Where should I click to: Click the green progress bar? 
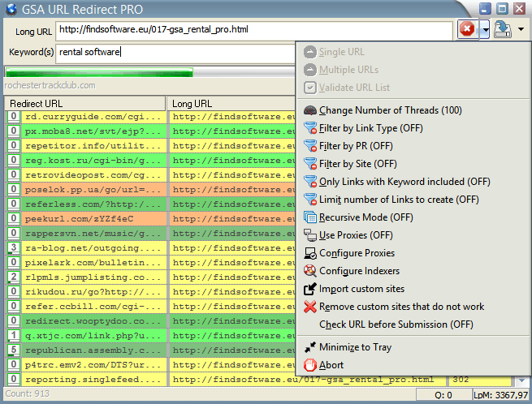click(99, 73)
